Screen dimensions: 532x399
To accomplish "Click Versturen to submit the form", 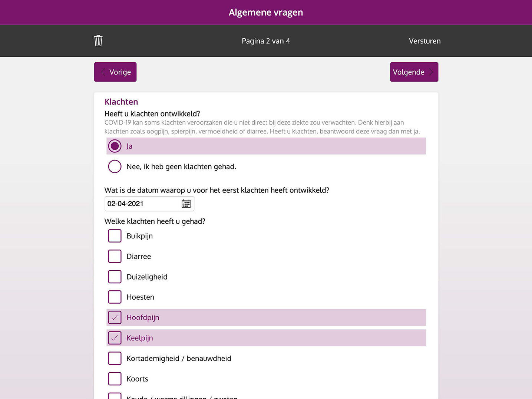I will point(424,41).
